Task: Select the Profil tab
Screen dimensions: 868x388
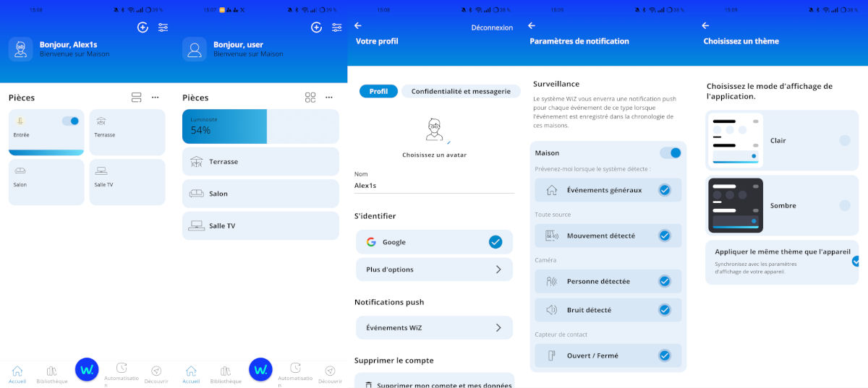Action: click(378, 92)
